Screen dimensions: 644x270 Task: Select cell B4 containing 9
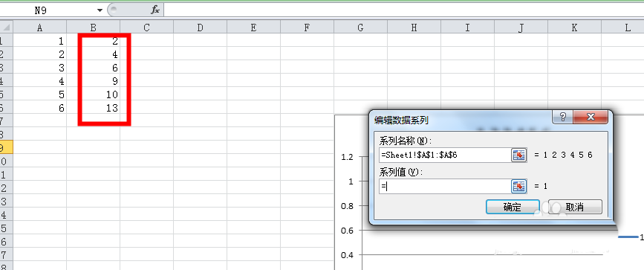pyautogui.click(x=94, y=80)
